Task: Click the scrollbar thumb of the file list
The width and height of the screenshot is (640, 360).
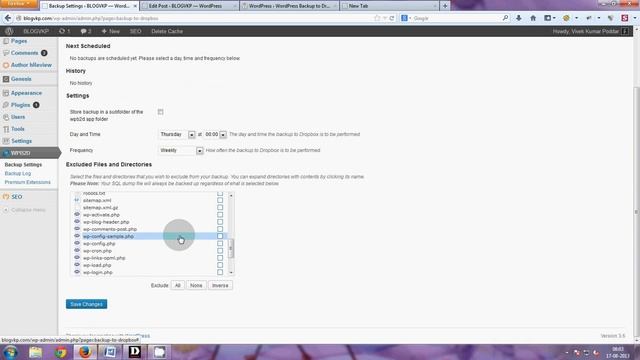Action: [x=231, y=248]
